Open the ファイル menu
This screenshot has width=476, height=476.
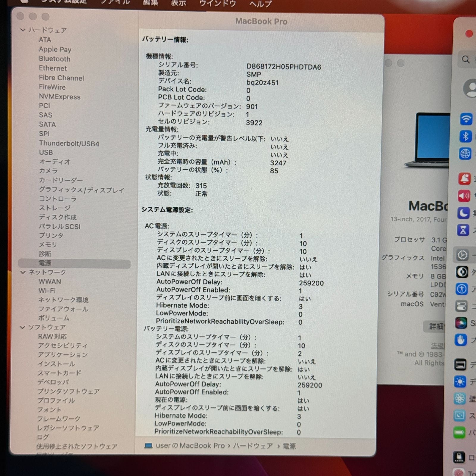click(x=115, y=2)
